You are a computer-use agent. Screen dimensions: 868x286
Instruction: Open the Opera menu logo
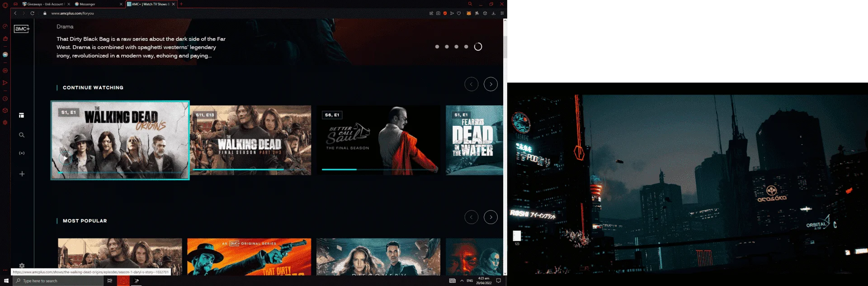tap(5, 5)
